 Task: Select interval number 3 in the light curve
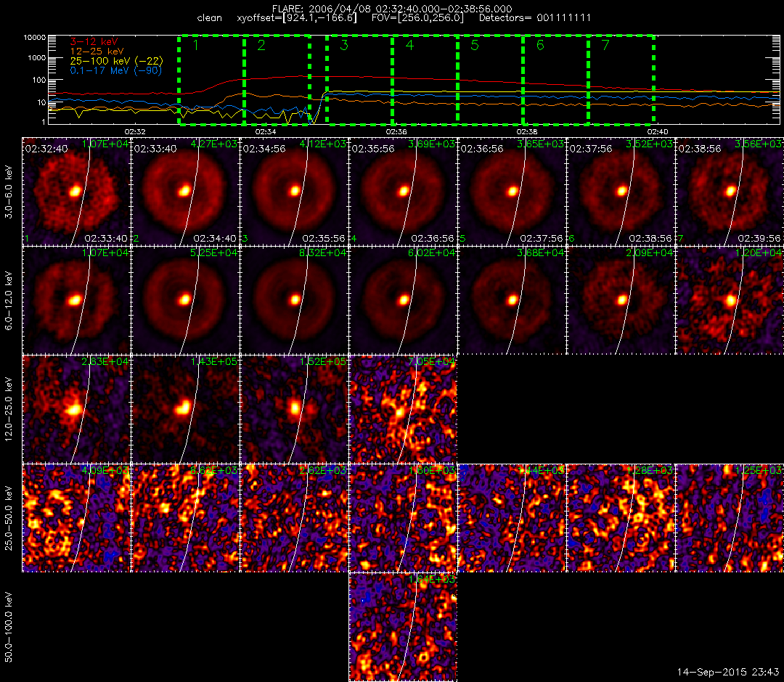[344, 46]
